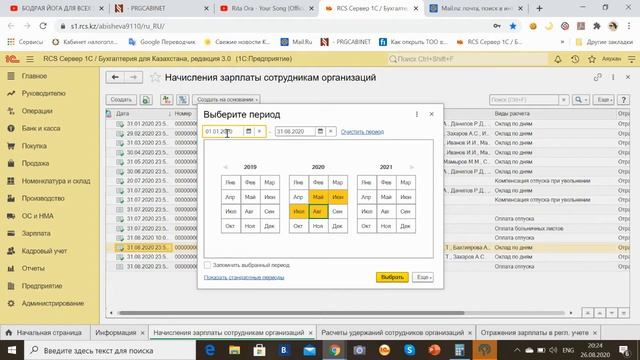Expand the Создать на основании dropdown
640x360 pixels.
click(x=226, y=100)
